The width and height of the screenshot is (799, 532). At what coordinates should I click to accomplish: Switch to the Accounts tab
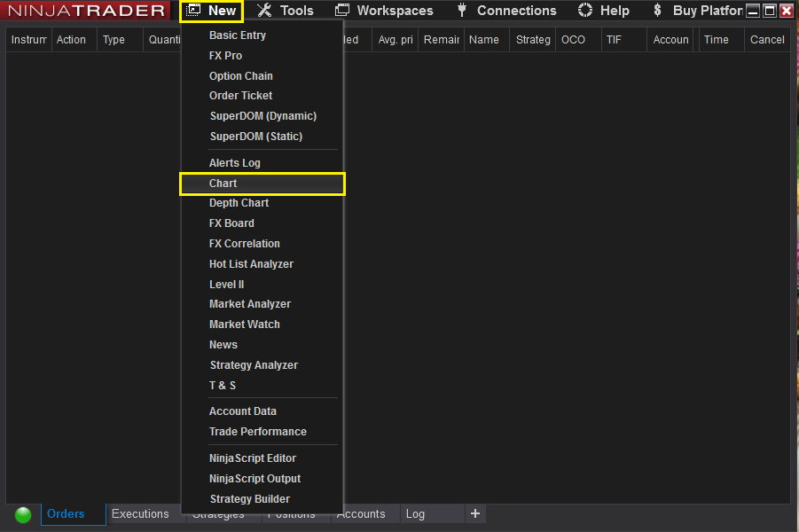point(362,514)
